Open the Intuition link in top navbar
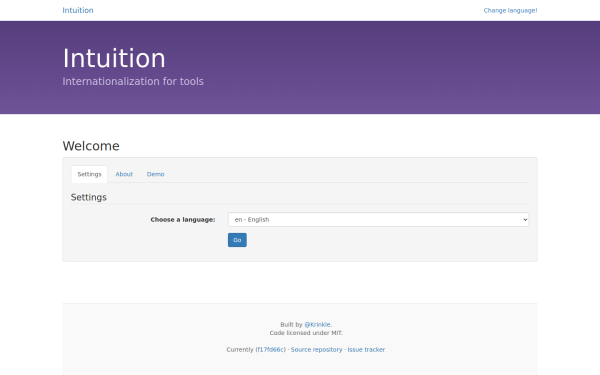The height and width of the screenshot is (375, 600). (x=78, y=10)
